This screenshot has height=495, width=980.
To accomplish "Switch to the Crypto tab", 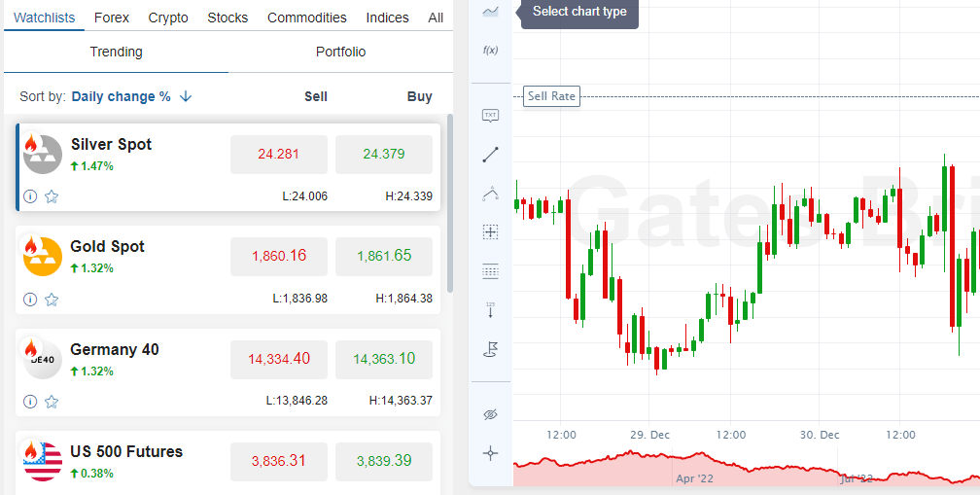I will pyautogui.click(x=168, y=18).
